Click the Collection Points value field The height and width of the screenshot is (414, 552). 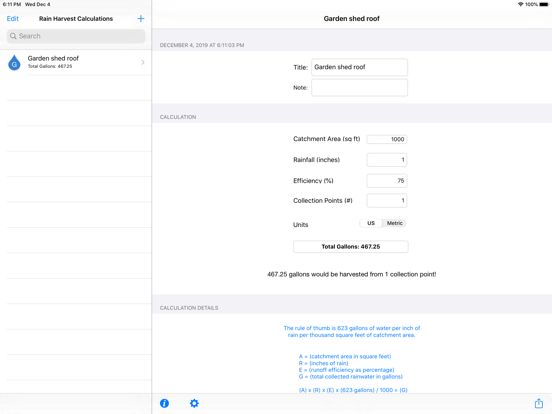click(x=387, y=201)
